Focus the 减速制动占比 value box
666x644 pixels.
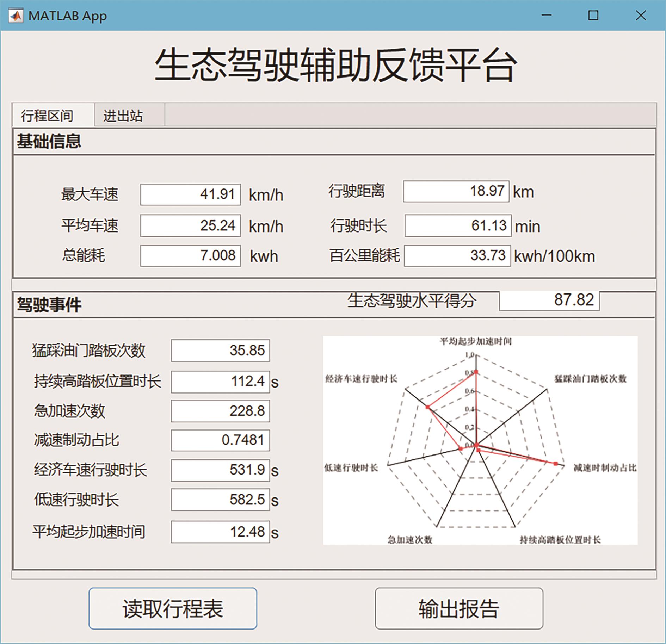220,440
